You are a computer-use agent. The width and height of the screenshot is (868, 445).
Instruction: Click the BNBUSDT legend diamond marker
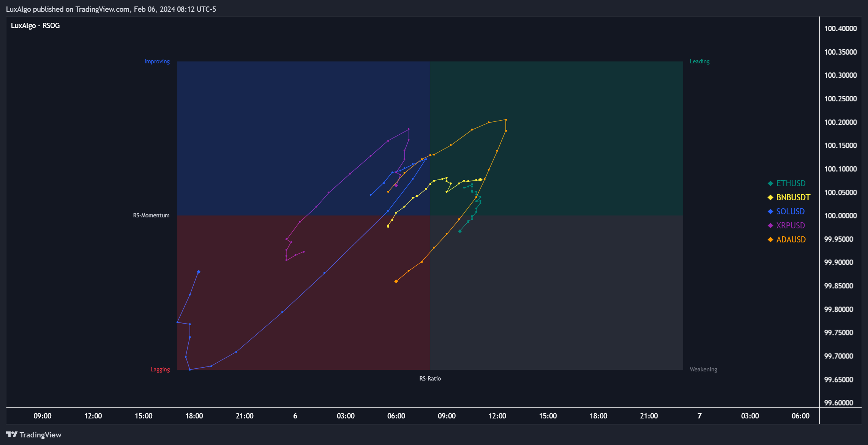pyautogui.click(x=770, y=198)
